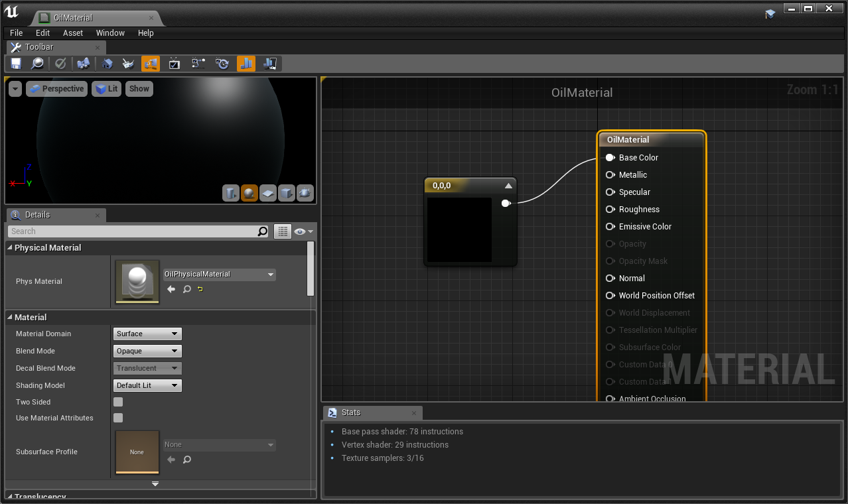Toggle the Live Preview TV icon
Viewport: 848px width, 504px height.
[175, 64]
